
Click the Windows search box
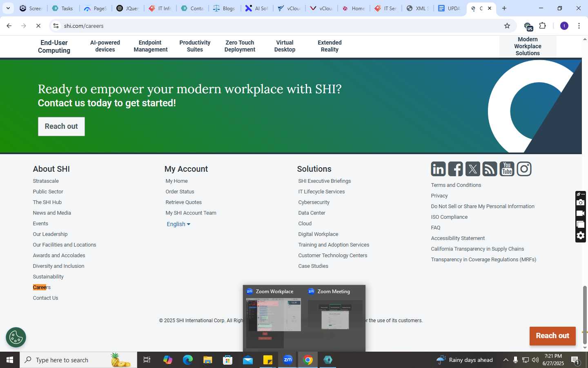[78, 360]
